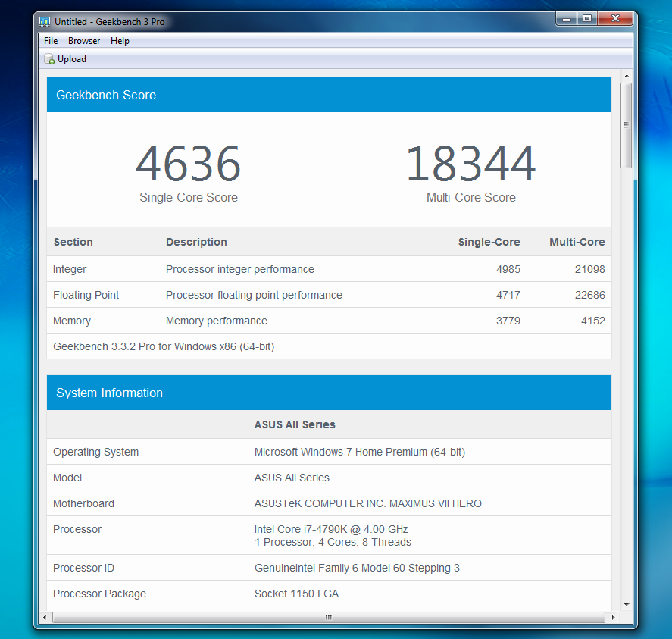Open the Browser menu
The width and height of the screenshot is (672, 639).
pyautogui.click(x=84, y=41)
